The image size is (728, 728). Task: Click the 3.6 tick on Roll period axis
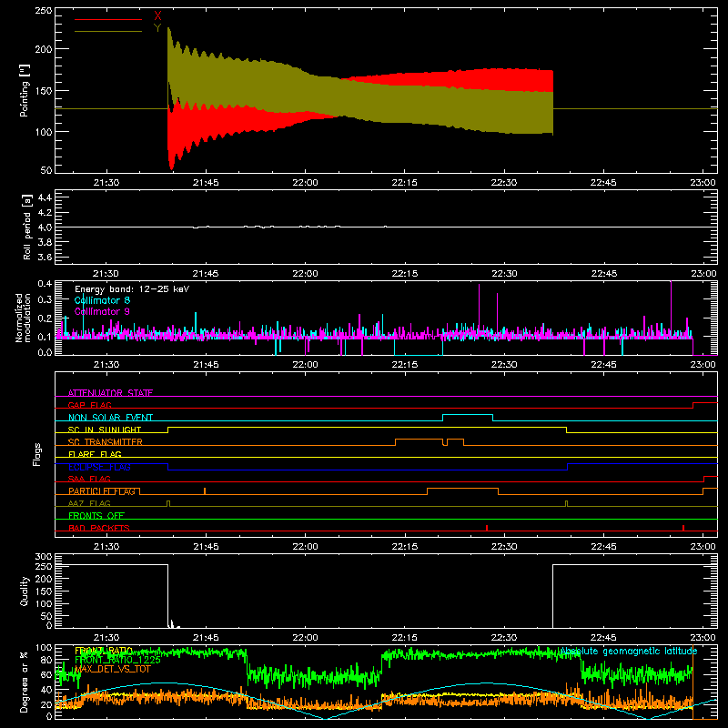pyautogui.click(x=45, y=257)
